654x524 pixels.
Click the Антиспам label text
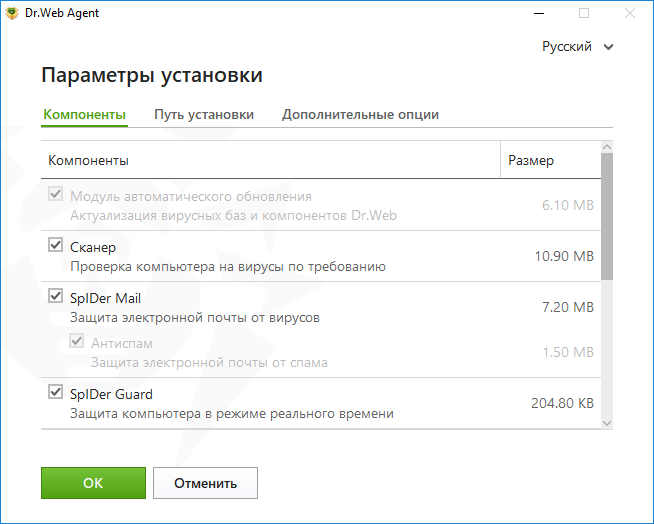point(122,343)
